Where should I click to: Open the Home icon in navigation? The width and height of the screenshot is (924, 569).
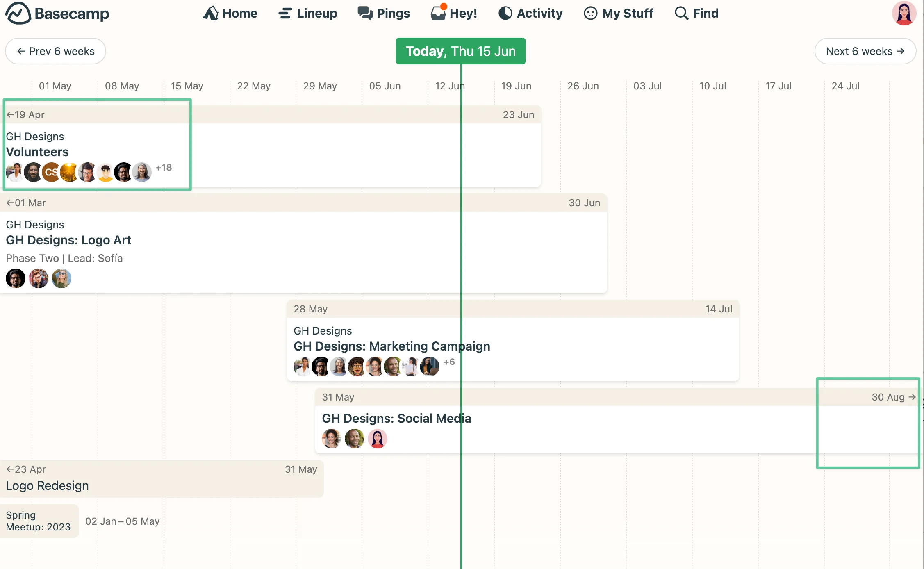pos(211,14)
